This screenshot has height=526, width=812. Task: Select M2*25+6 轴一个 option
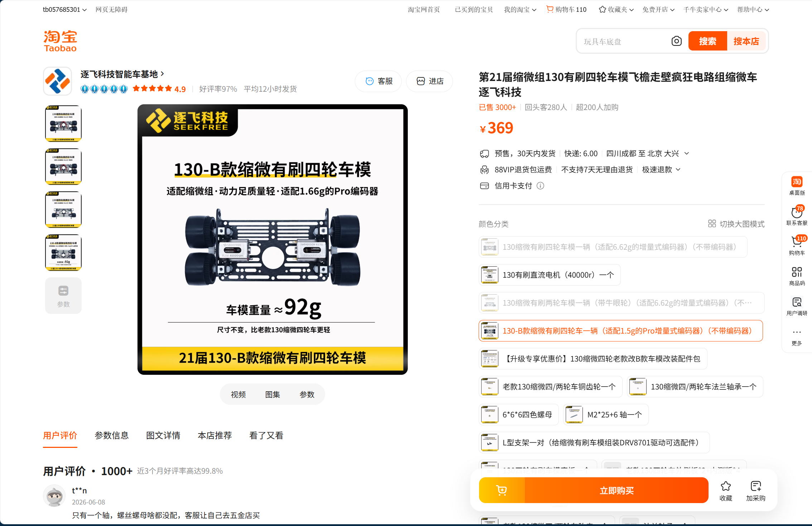click(x=606, y=415)
